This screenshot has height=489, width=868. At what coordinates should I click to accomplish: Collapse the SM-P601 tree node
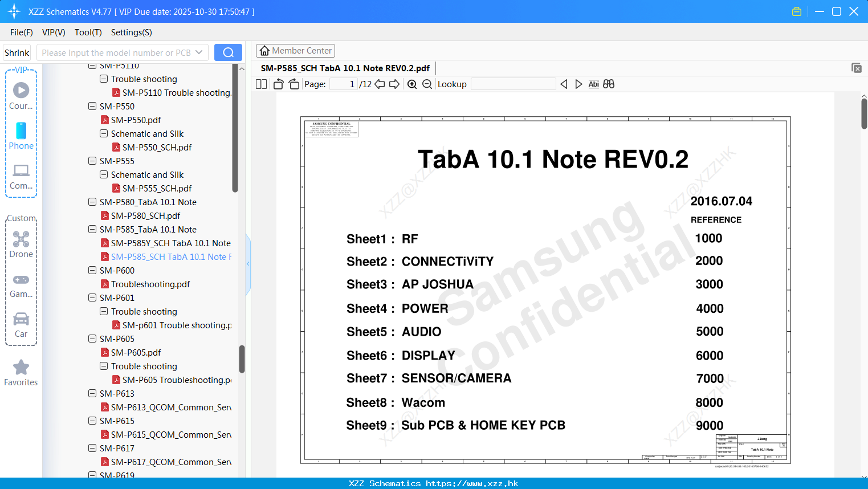coord(92,298)
